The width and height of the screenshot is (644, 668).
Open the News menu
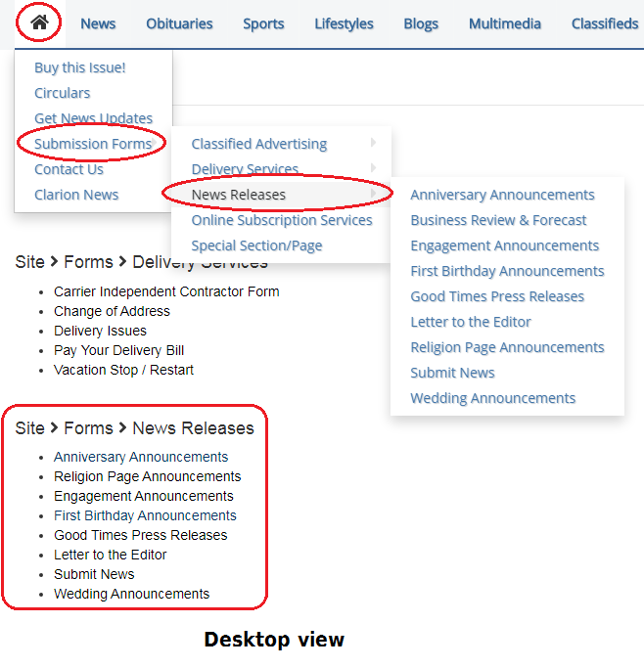(98, 23)
